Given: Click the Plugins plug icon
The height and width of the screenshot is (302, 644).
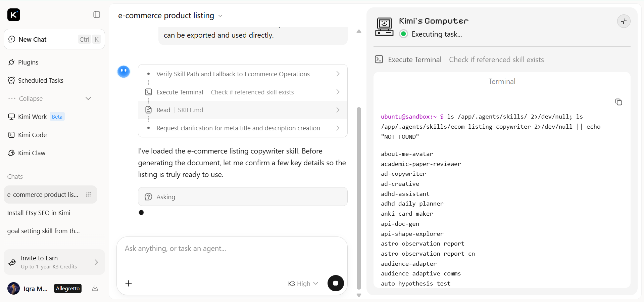Looking at the screenshot, I should [x=11, y=62].
